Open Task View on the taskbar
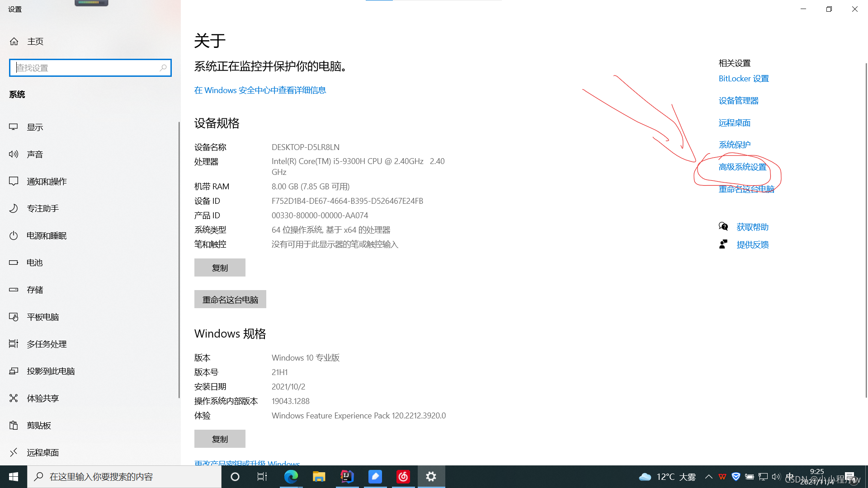Screen dimensions: 868x488 coord(262,477)
